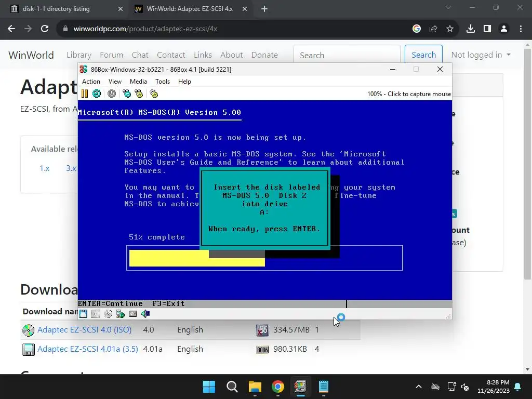Select the 3.x release link
The image size is (532, 399).
pos(71,168)
